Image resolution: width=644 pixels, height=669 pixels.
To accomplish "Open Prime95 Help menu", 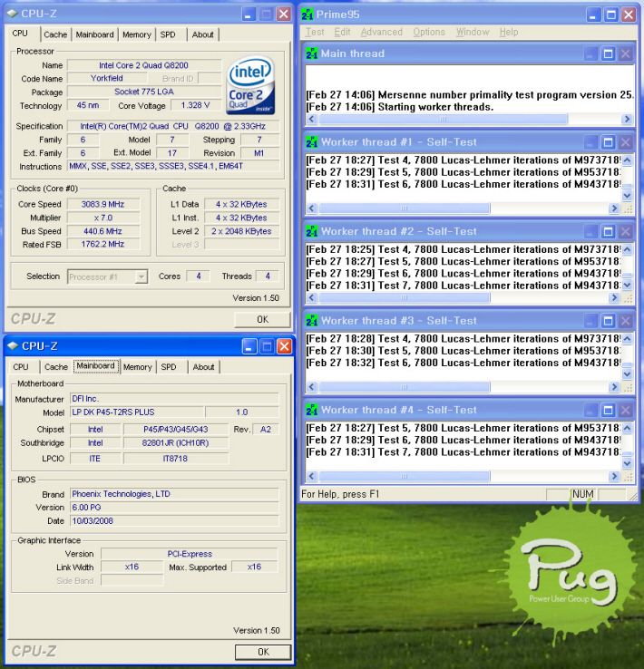I will (x=509, y=32).
